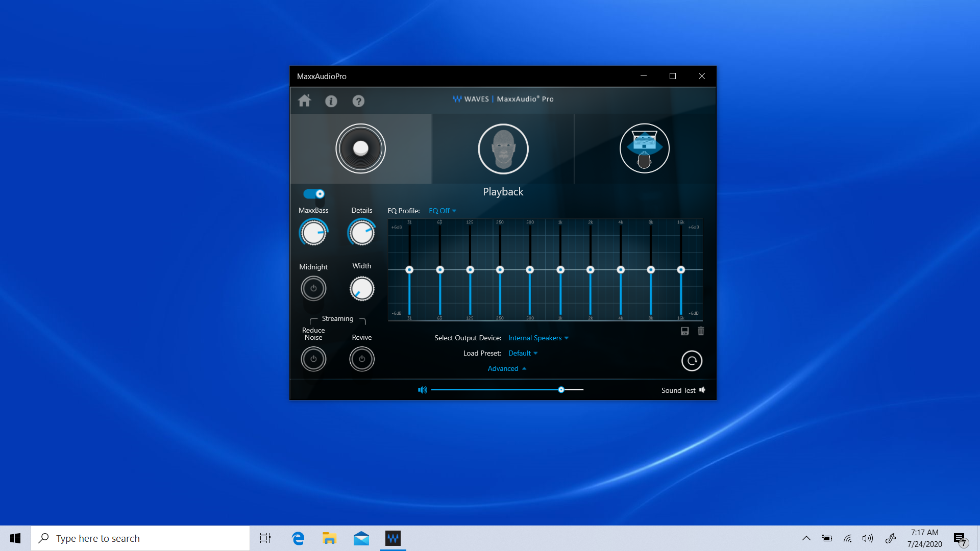Go to the MaxxAudio home screen
Image resolution: width=980 pixels, height=551 pixels.
tap(305, 101)
